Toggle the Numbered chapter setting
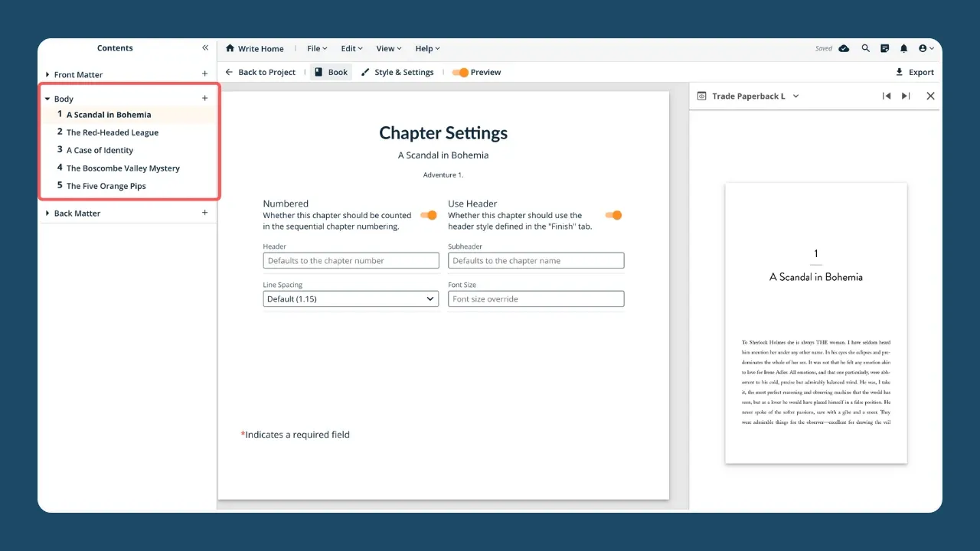Screen dimensions: 980x551 (428, 216)
